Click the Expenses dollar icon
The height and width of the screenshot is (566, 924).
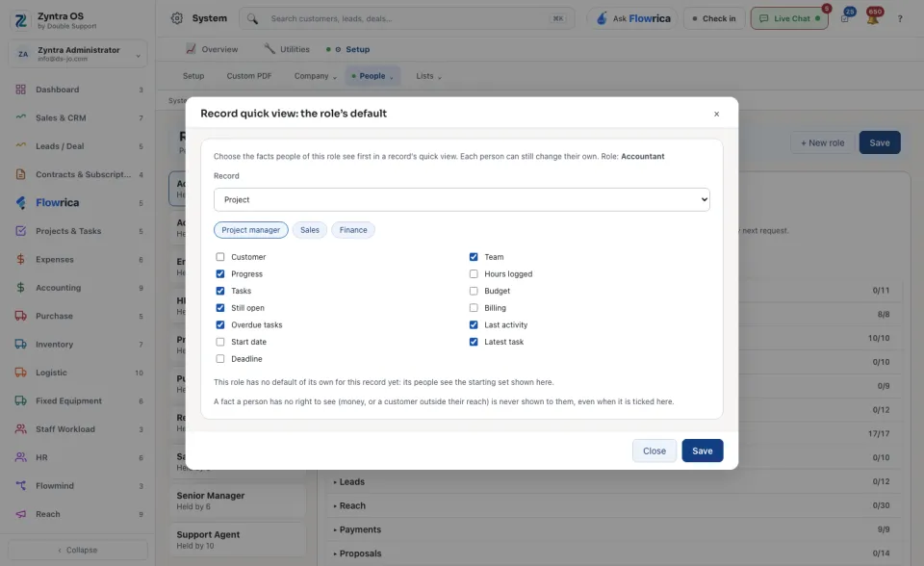tap(20, 259)
